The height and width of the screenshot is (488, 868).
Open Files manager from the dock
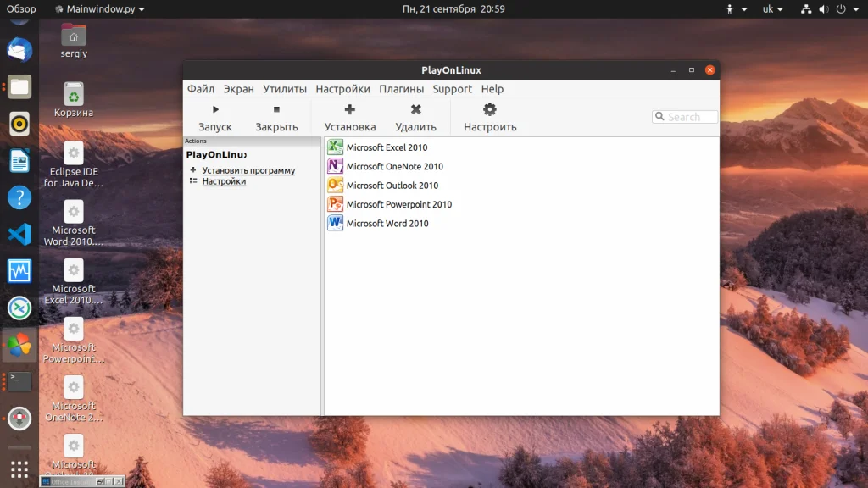[19, 87]
